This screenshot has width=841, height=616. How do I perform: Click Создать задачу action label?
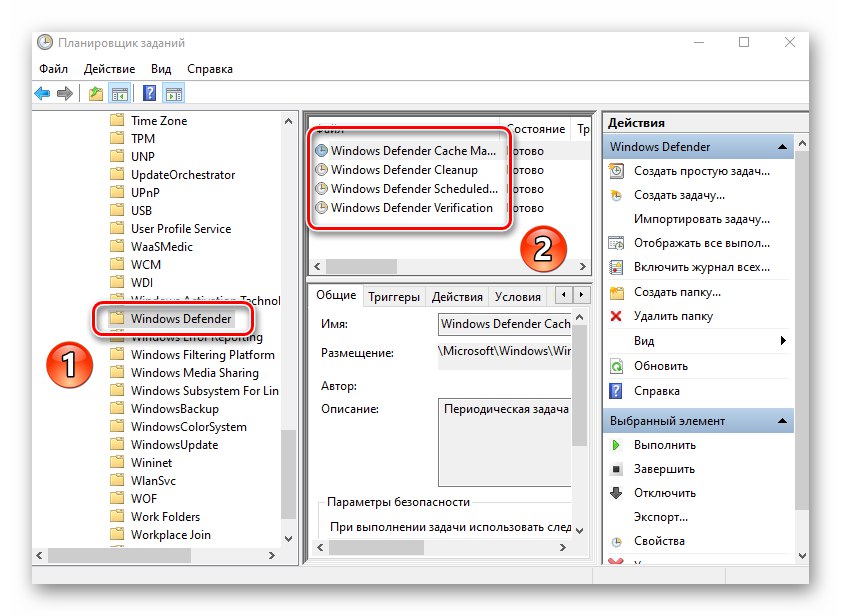pos(680,195)
